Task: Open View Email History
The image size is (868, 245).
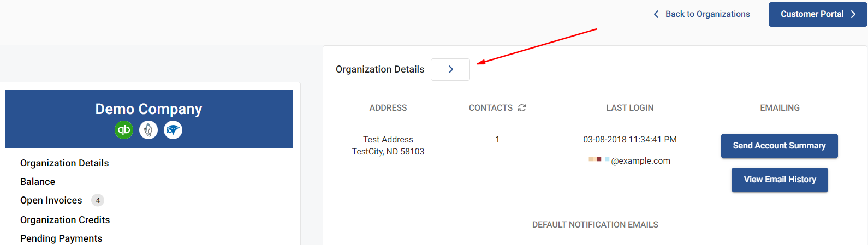Action: 780,180
